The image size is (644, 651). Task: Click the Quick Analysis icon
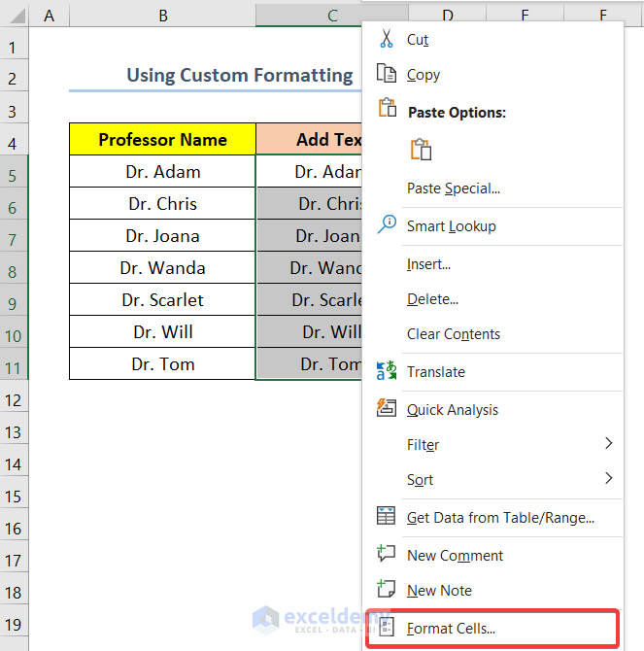click(387, 408)
